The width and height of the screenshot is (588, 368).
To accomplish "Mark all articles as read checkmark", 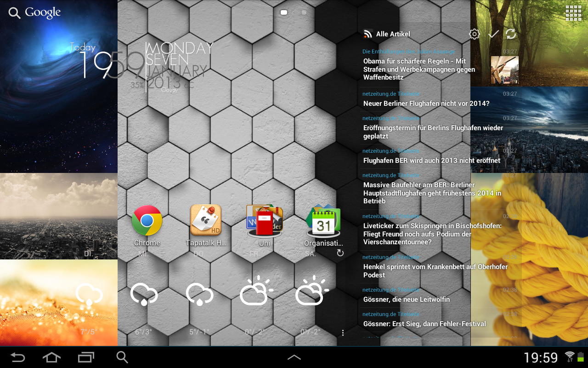I will coord(493,34).
